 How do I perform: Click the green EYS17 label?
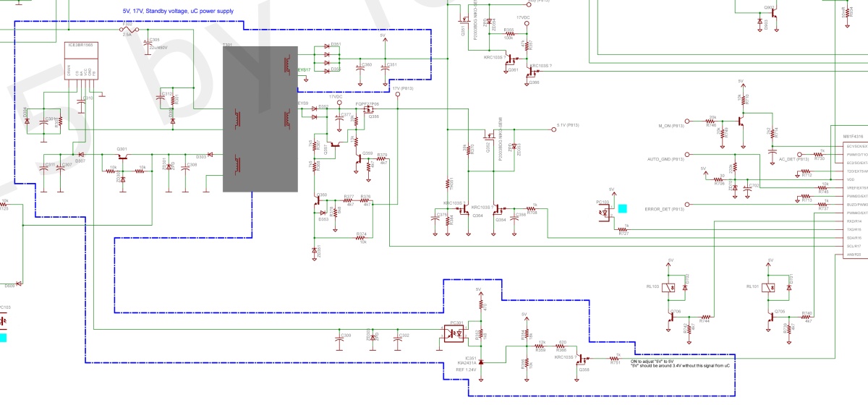coord(304,69)
